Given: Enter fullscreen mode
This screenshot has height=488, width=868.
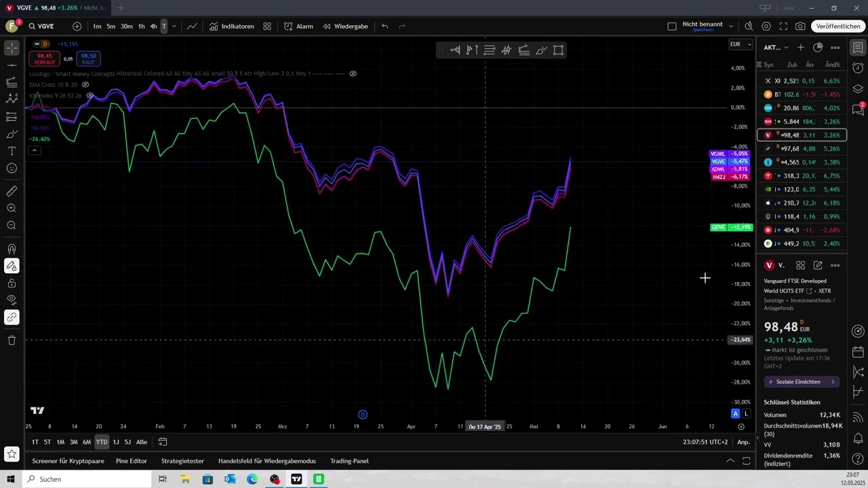Looking at the screenshot, I should [x=783, y=26].
